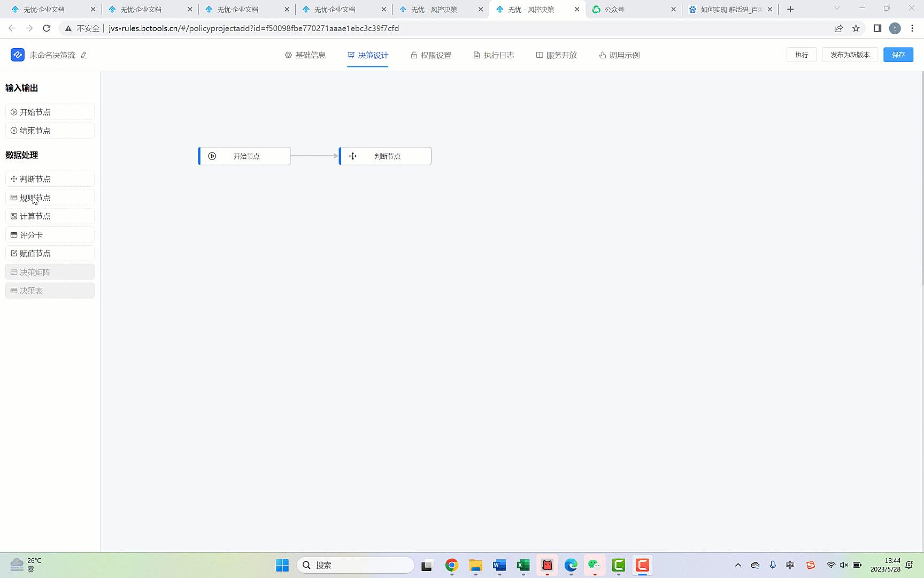Choose 评分卡 in the sidebar
Screen dimensions: 924x578
coord(50,235)
